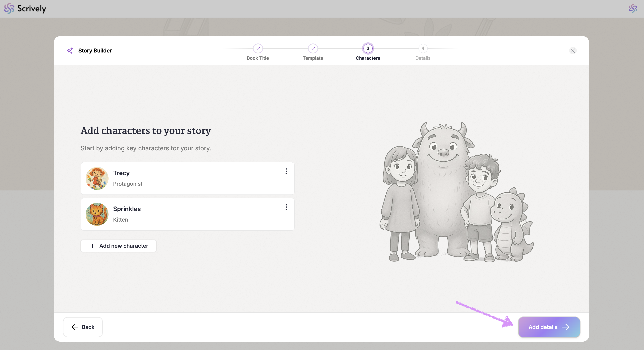Click the Scrively swirl icon at top right

click(x=633, y=8)
